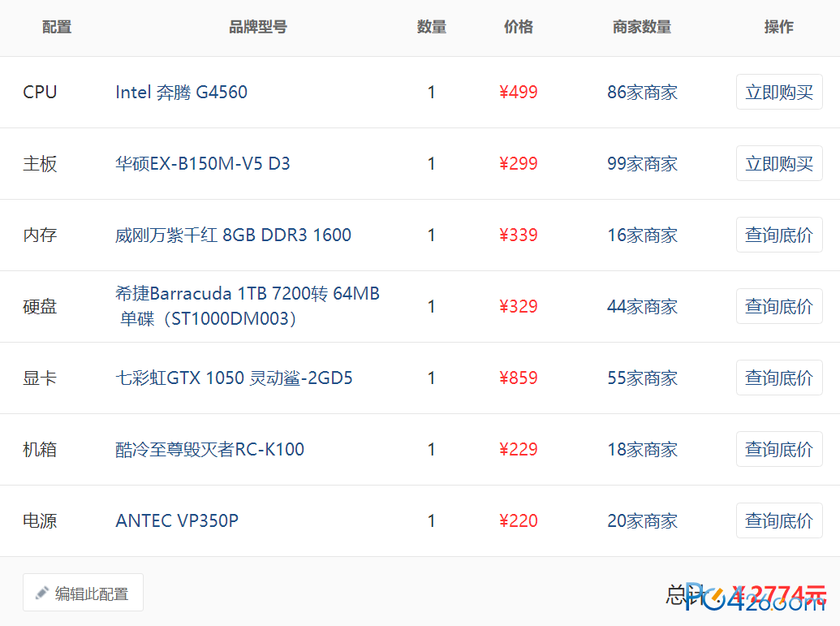Click the 显卡 row label
The height and width of the screenshot is (626, 840).
(40, 378)
